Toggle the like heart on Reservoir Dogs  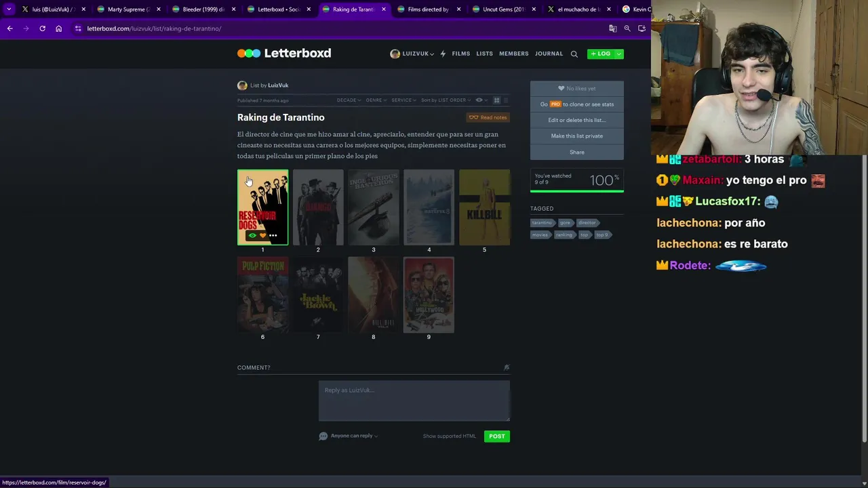coord(262,235)
